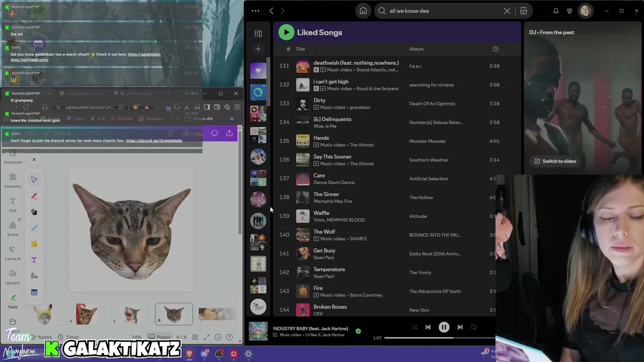Choose the Canva Shapes tool
This screenshot has width=644, height=362.
[34, 212]
